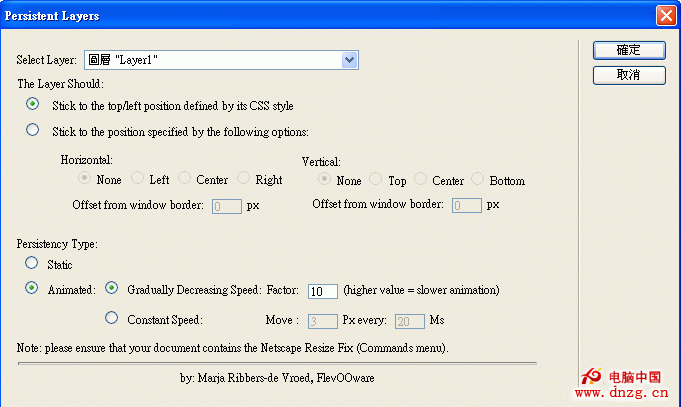Viewport: 681px width, 407px height.
Task: Select Horizontal Center alignment radio
Action: click(x=184, y=179)
